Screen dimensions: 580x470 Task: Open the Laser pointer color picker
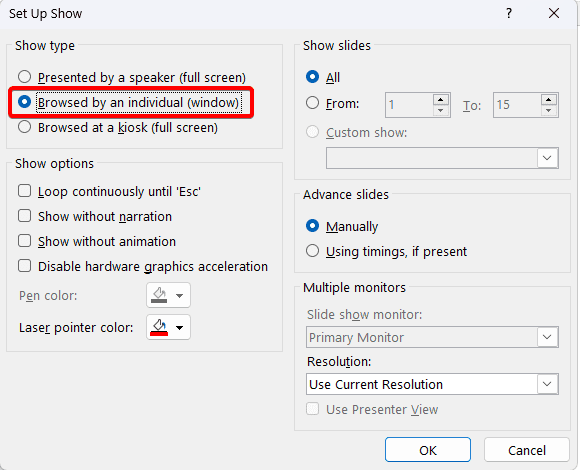coord(168,327)
